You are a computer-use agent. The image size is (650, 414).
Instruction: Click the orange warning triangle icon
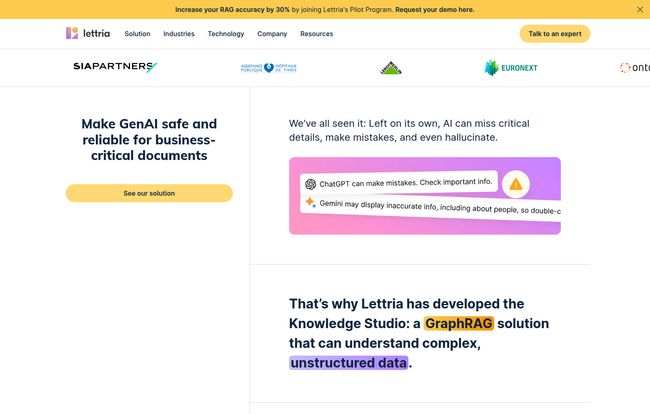tap(516, 184)
